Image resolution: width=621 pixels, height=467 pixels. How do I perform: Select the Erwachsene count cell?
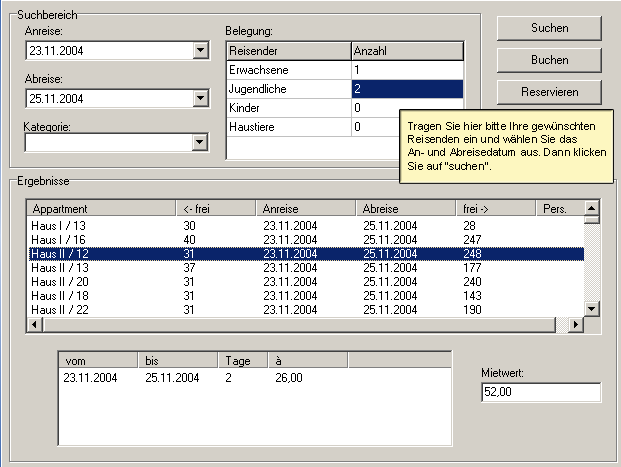pos(407,71)
